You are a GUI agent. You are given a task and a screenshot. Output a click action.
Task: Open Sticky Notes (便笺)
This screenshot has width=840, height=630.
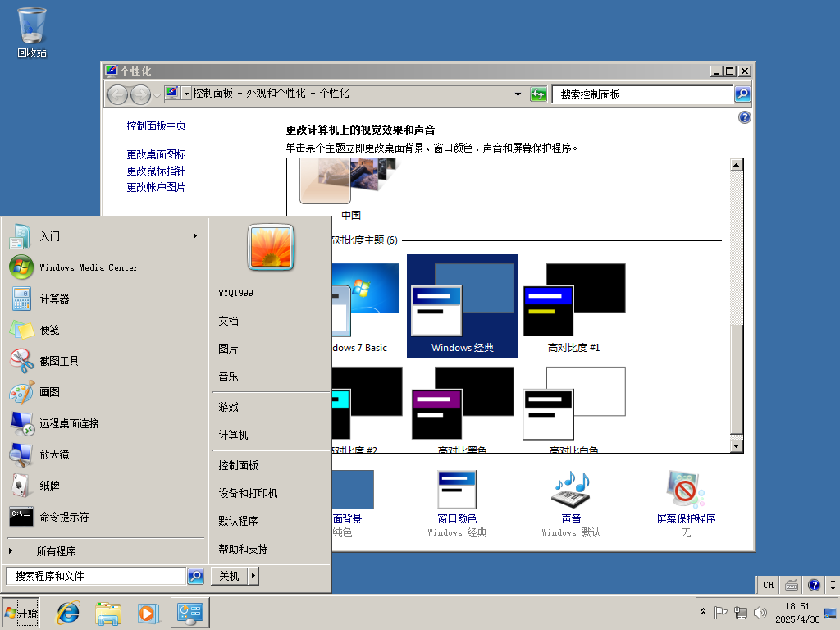104,330
